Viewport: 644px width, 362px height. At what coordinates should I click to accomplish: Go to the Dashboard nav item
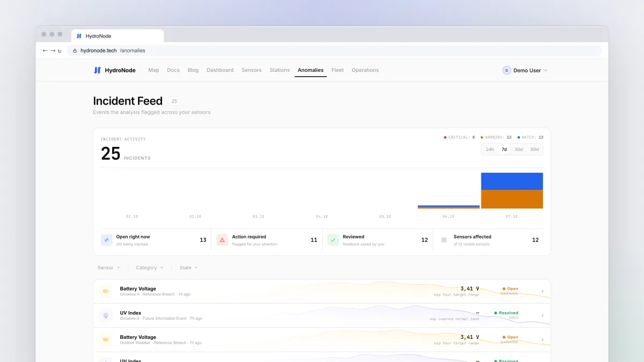[x=220, y=70]
